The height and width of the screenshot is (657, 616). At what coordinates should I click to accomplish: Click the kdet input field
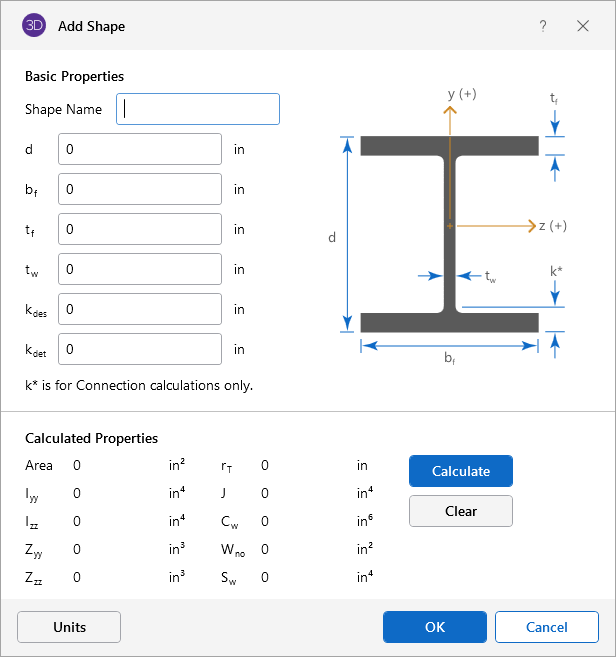click(x=140, y=349)
